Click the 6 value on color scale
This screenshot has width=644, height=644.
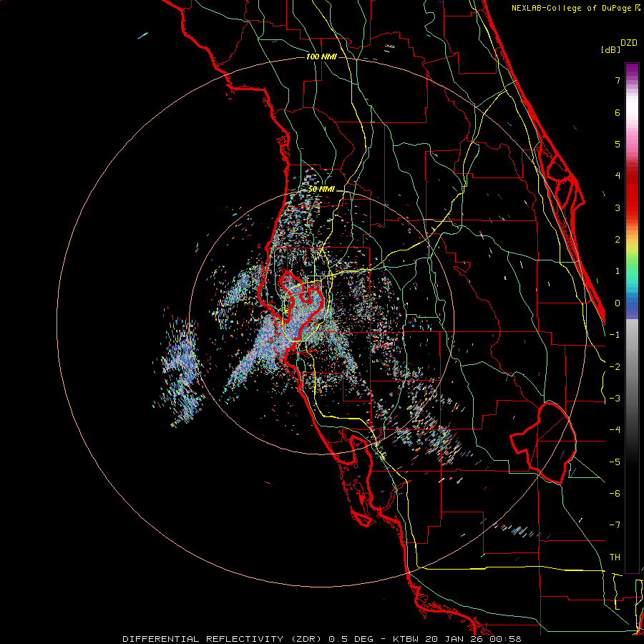point(618,112)
